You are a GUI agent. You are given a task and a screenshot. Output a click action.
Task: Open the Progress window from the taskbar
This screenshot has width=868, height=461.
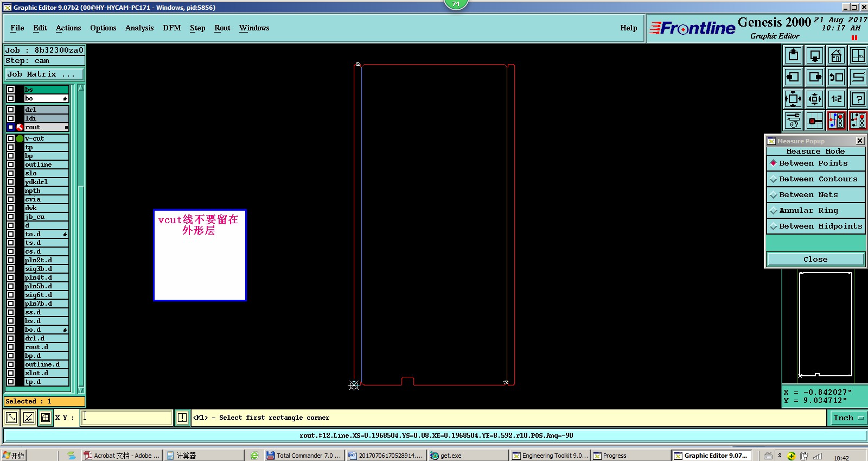631,456
